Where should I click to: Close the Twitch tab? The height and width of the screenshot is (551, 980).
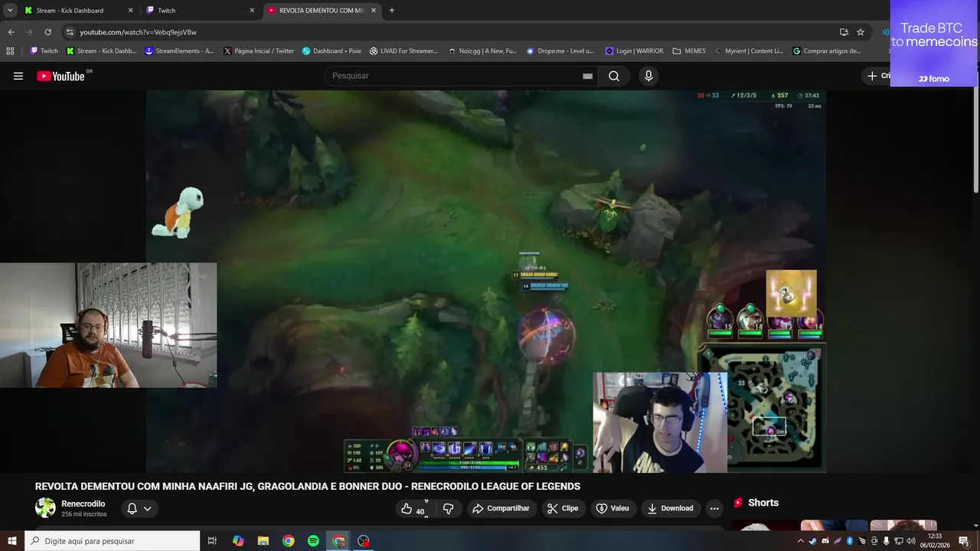click(x=252, y=10)
